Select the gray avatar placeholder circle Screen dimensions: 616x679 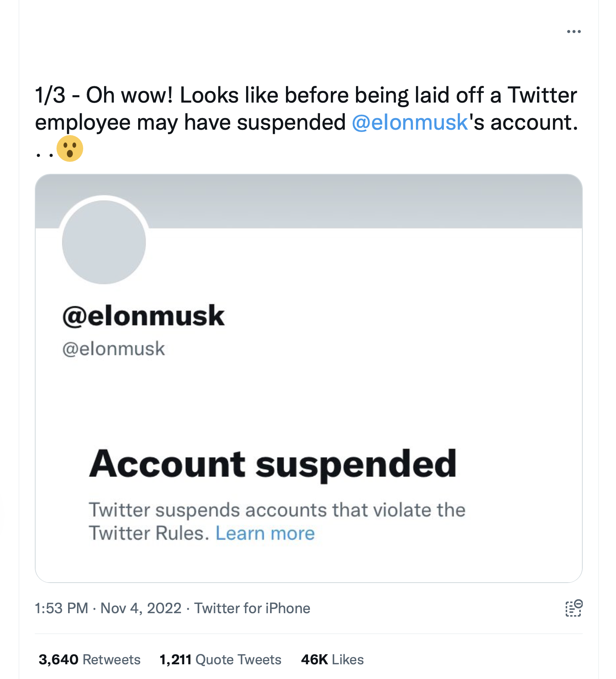104,242
